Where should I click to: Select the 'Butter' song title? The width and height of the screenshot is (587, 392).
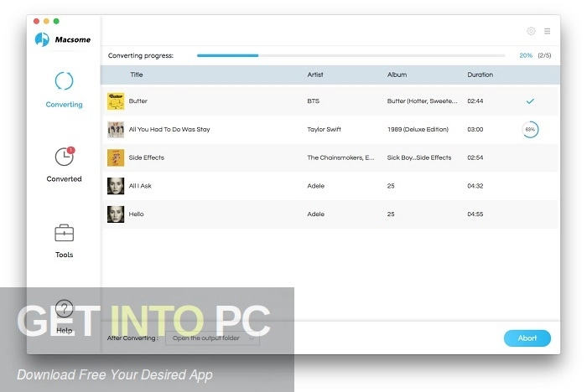[138, 101]
